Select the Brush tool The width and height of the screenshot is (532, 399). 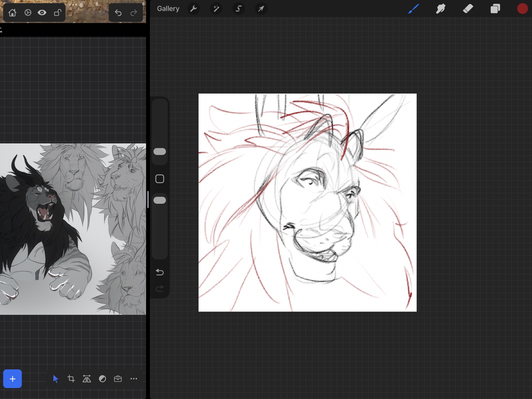414,9
